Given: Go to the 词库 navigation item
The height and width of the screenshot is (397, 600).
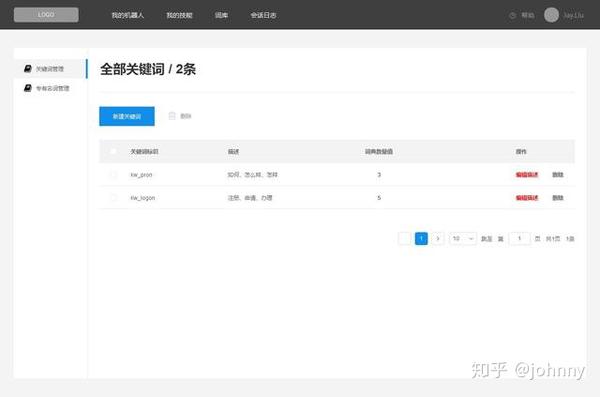Looking at the screenshot, I should 221,15.
